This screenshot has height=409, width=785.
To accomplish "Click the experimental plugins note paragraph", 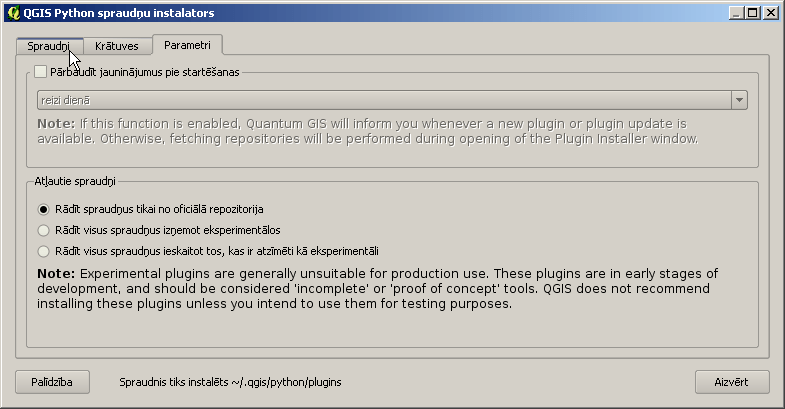I will click(378, 288).
